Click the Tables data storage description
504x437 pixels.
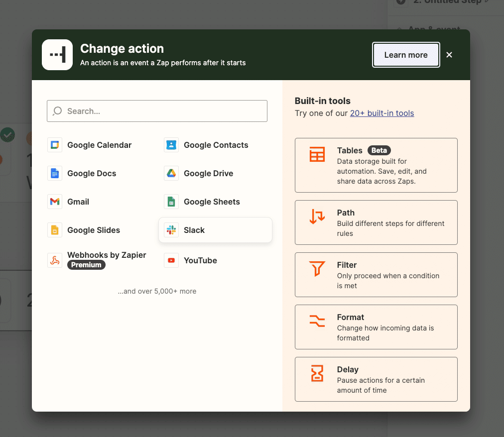tap(382, 171)
